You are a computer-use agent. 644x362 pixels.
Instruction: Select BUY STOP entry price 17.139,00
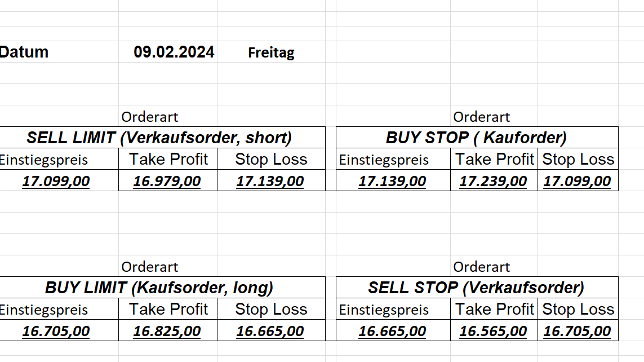click(x=392, y=182)
